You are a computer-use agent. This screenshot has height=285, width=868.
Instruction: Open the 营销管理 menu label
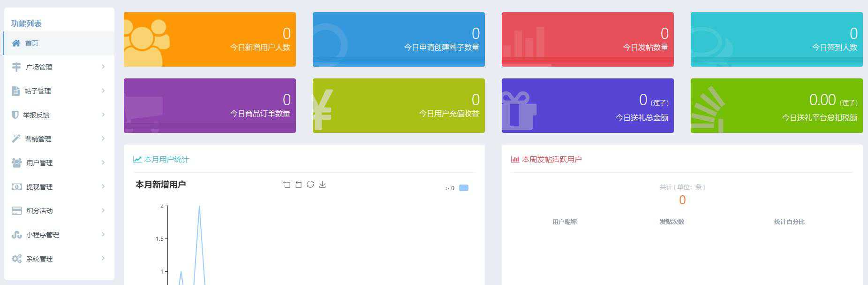[38, 139]
